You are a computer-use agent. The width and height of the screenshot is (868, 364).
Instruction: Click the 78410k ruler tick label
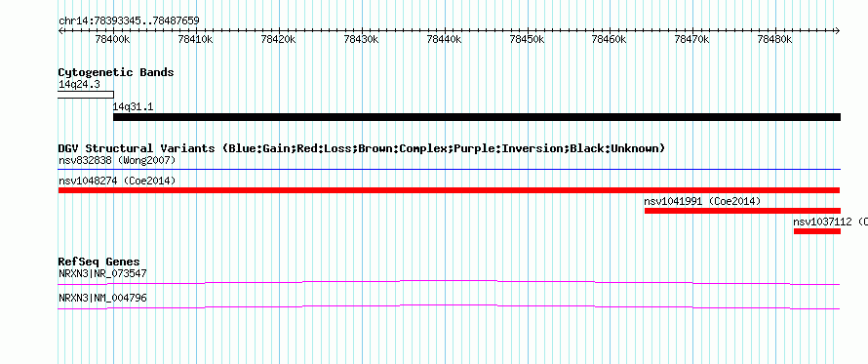pyautogui.click(x=196, y=39)
